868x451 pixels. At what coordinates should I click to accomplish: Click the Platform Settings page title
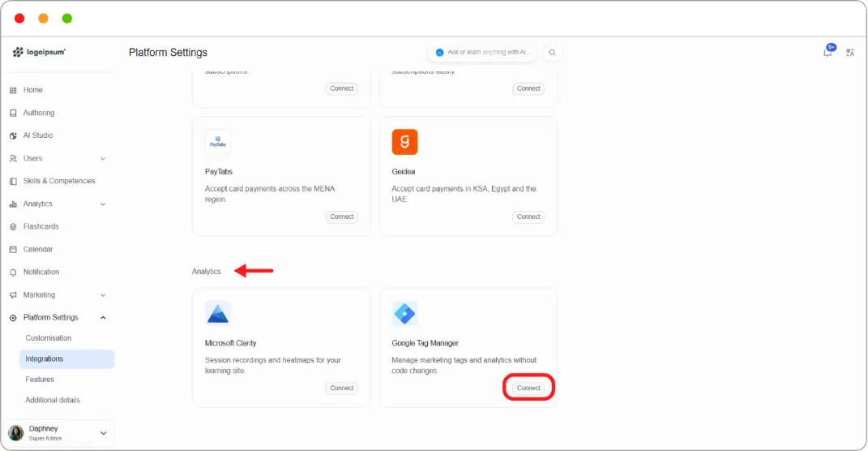168,52
